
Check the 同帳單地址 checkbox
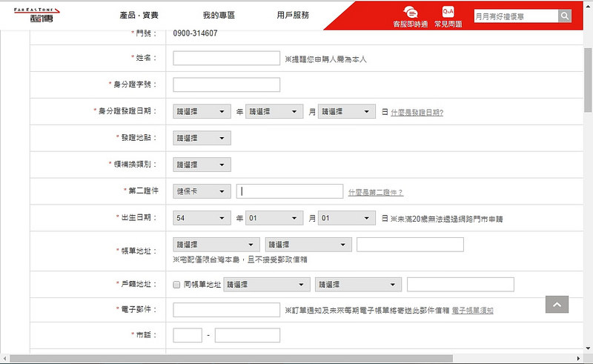click(x=176, y=284)
